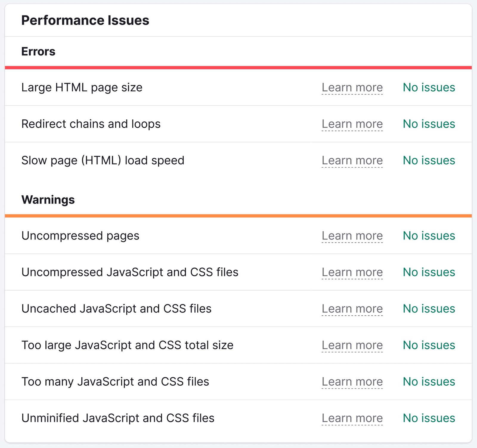Click No issues beside Large HTML page size
Image resolution: width=477 pixels, height=448 pixels.
[x=428, y=87]
